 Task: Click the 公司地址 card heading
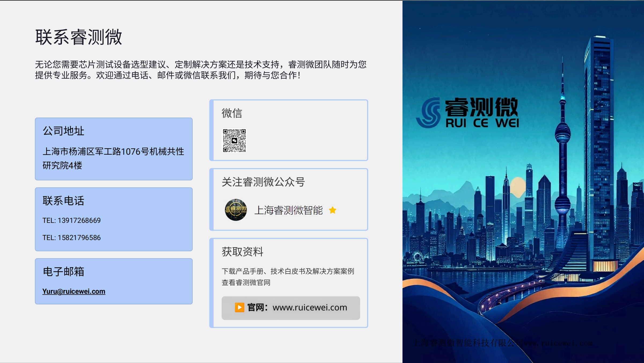point(64,131)
